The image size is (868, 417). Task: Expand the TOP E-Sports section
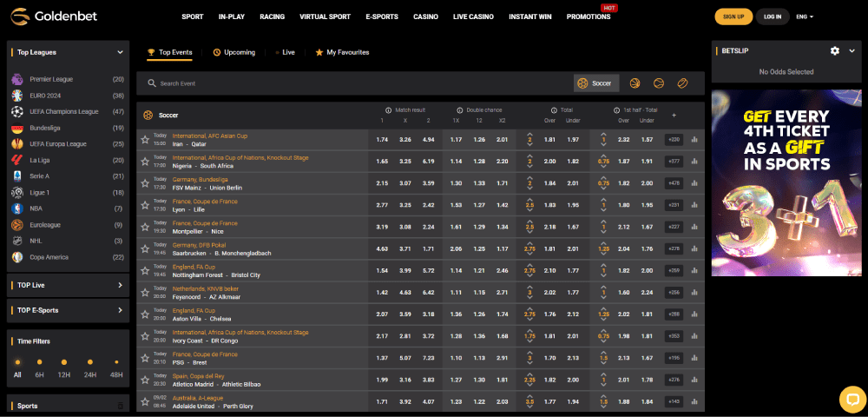(x=120, y=310)
